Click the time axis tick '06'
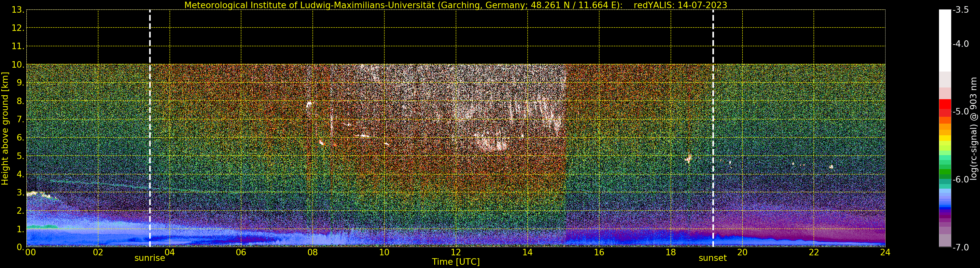The image size is (980, 268). [x=241, y=252]
